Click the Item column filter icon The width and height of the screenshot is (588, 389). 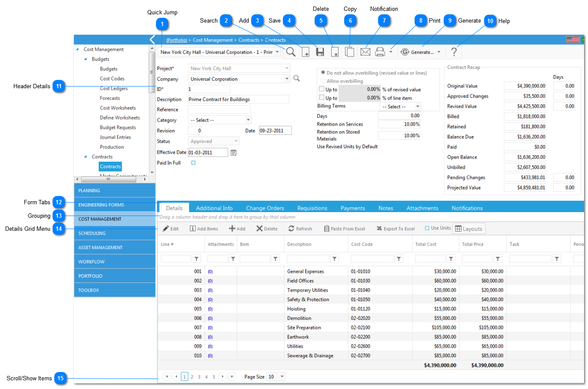click(x=276, y=259)
